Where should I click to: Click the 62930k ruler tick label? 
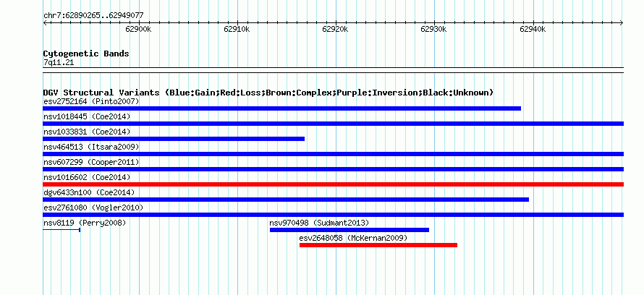point(434,29)
